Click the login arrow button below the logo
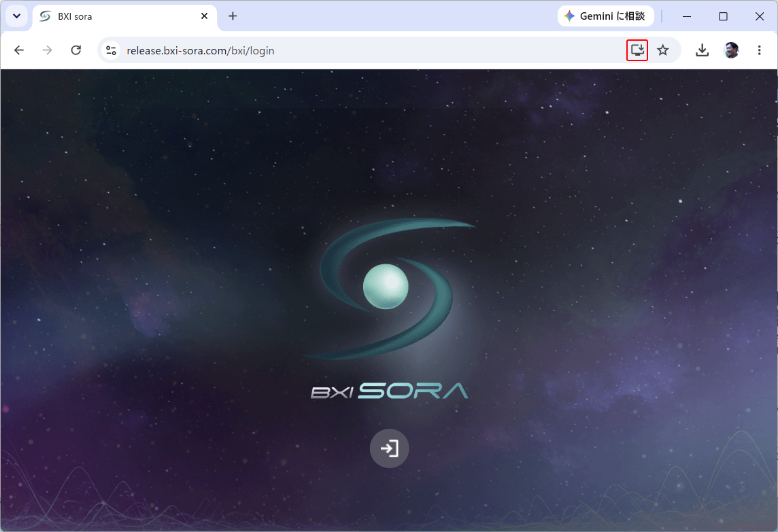778x532 pixels. (x=390, y=448)
